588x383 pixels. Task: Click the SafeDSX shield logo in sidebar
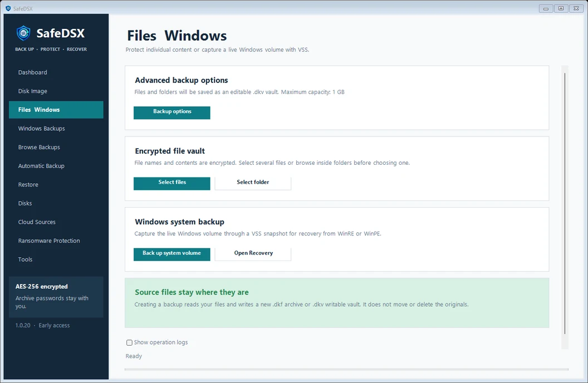pos(23,33)
